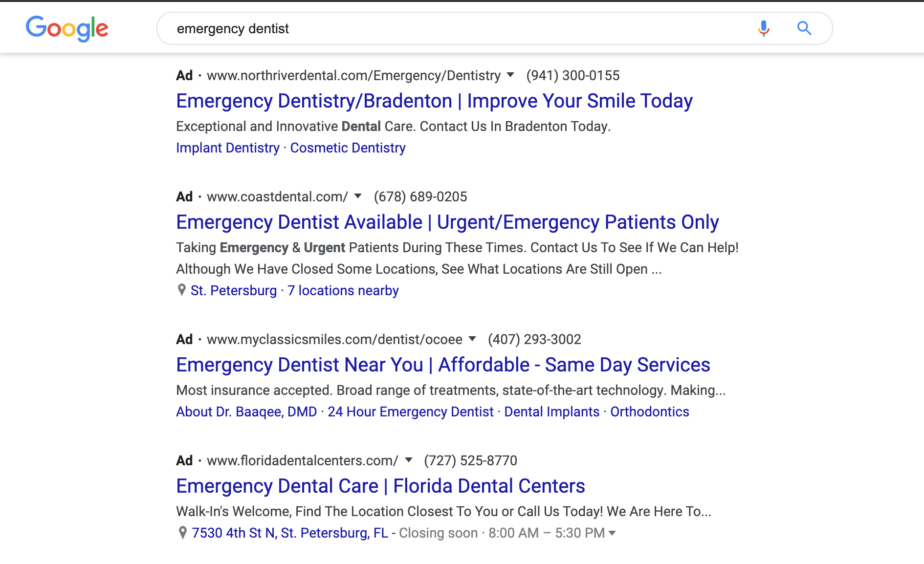Expand dropdown arrow next to northriverdental.com URL
Viewport: 924px width, 564px height.
[510, 75]
